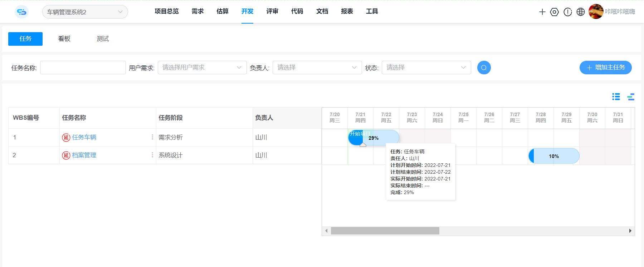
Task: Open the 估算 menu
Action: point(223,11)
